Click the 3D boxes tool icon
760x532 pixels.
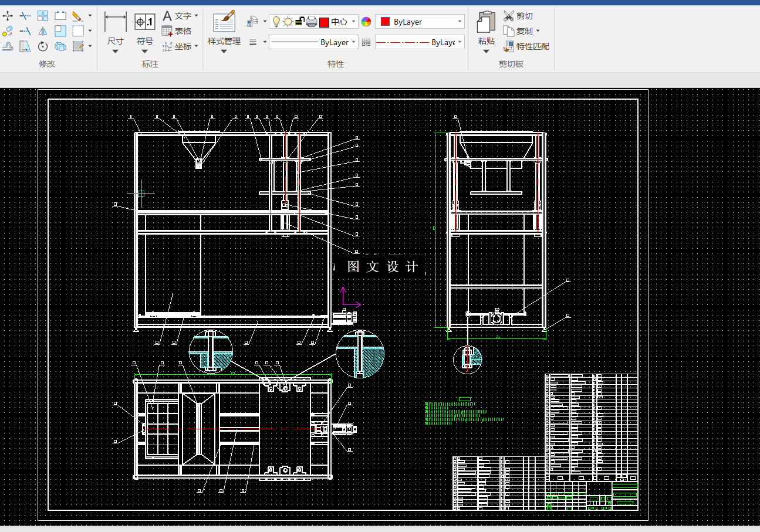pos(60,46)
